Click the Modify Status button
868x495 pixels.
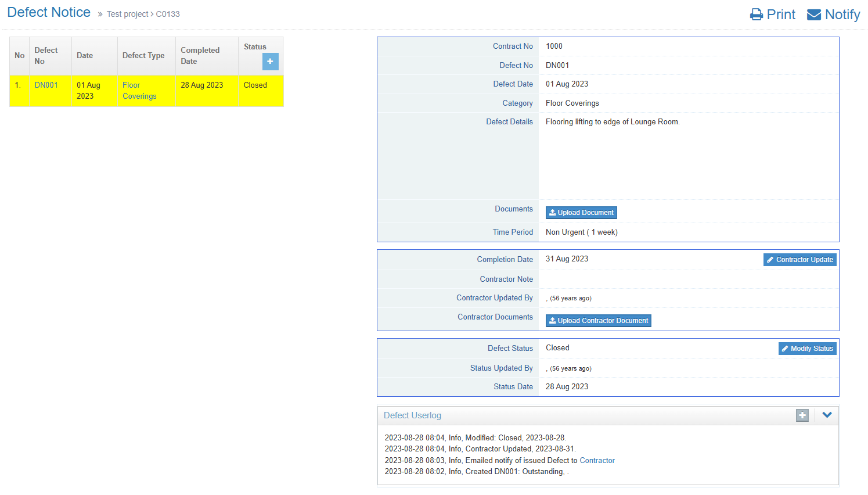pyautogui.click(x=807, y=349)
